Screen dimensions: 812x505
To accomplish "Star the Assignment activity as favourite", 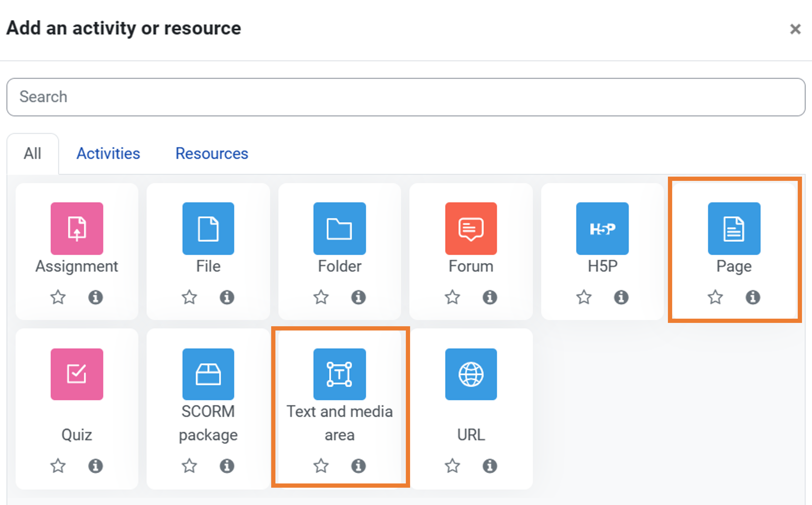I will 58,297.
